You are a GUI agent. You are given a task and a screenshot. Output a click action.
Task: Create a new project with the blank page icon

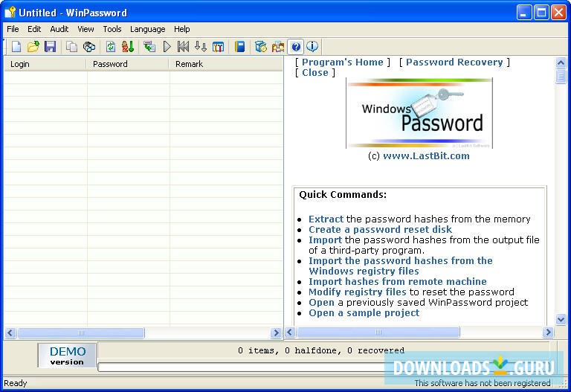tap(16, 47)
